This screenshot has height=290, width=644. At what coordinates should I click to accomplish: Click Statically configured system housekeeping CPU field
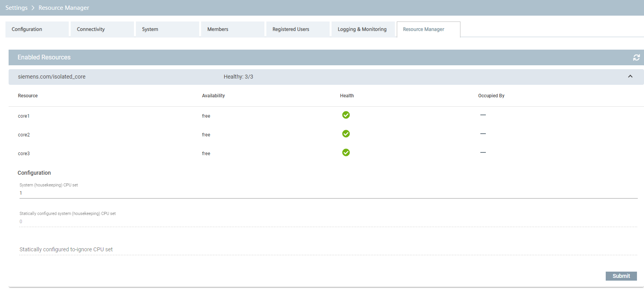328,222
